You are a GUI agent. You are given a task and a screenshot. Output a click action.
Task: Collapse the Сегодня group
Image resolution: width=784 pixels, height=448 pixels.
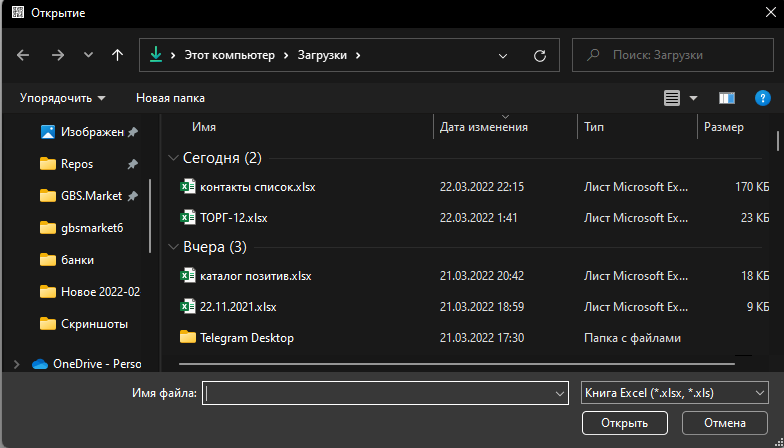coord(174,158)
